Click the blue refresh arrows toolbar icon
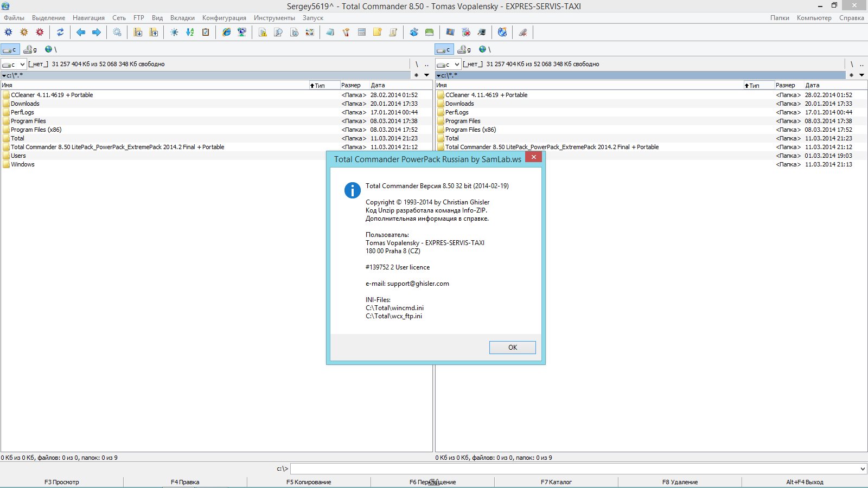Image resolution: width=868 pixels, height=488 pixels. (60, 33)
